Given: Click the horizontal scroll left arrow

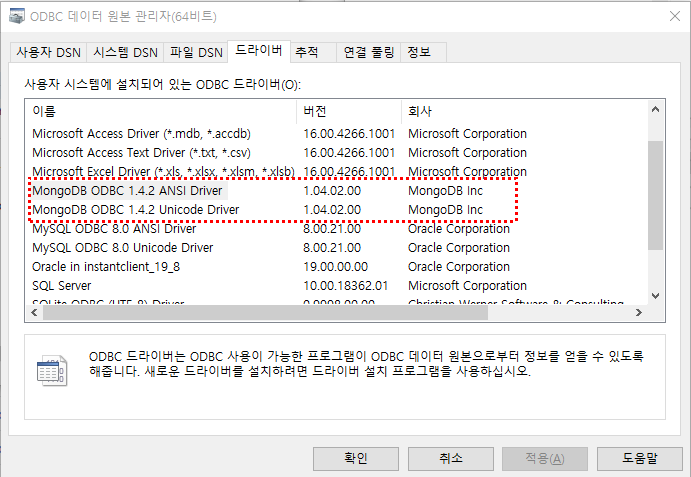Looking at the screenshot, I should click(34, 313).
